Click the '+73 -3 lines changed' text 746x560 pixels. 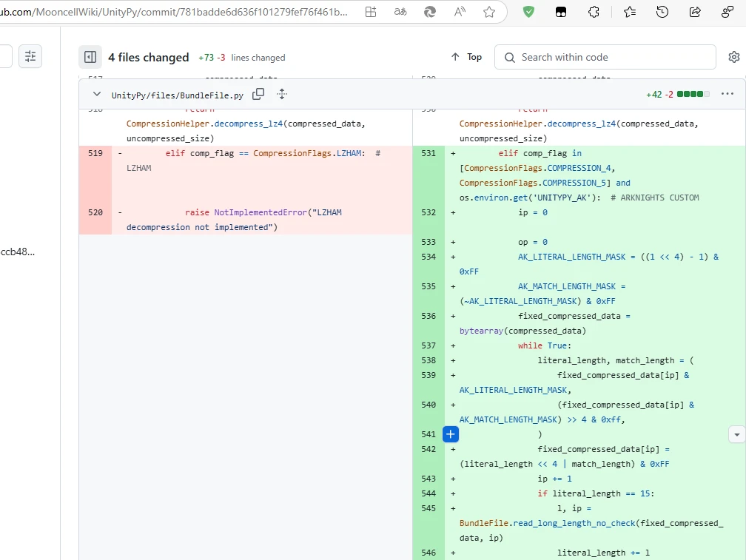coord(242,58)
